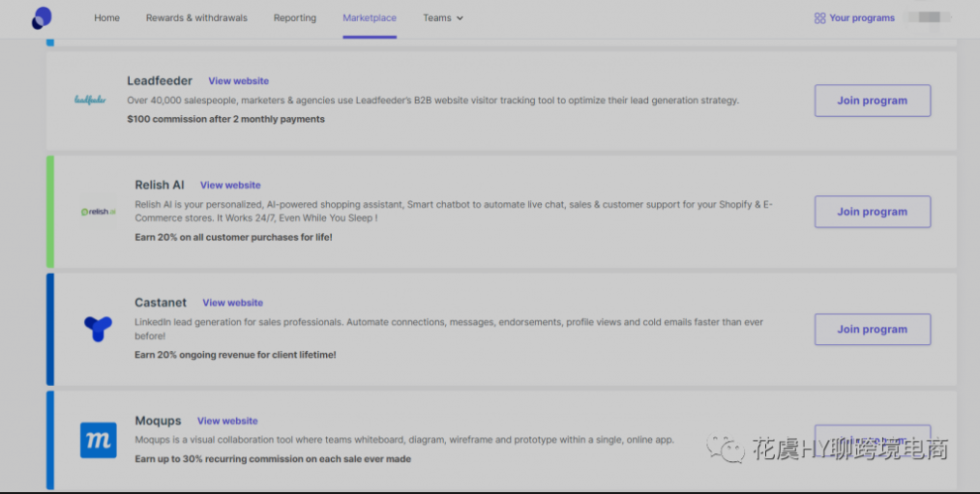Click the blurred account name in header
The image size is (980, 494).
(x=927, y=17)
